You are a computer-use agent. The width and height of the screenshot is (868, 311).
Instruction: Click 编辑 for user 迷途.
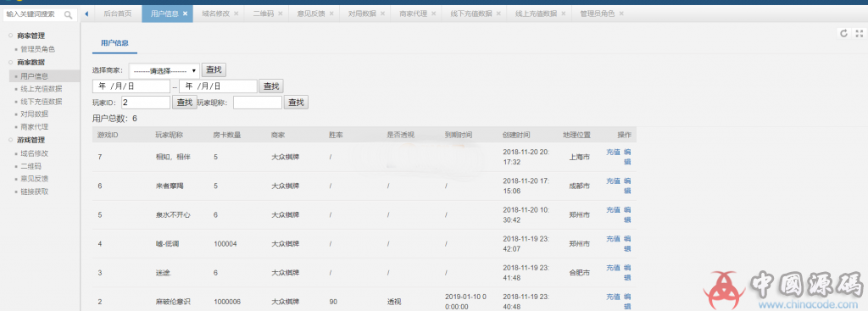click(627, 272)
